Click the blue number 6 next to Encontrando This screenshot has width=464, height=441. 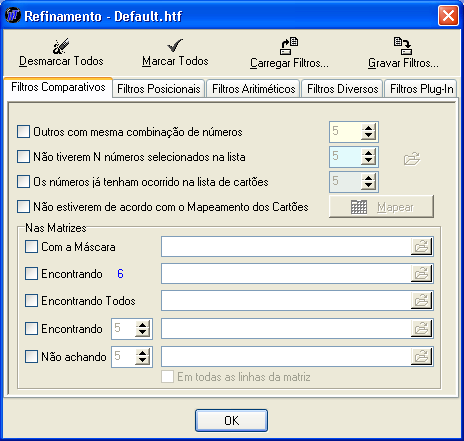tap(120, 274)
